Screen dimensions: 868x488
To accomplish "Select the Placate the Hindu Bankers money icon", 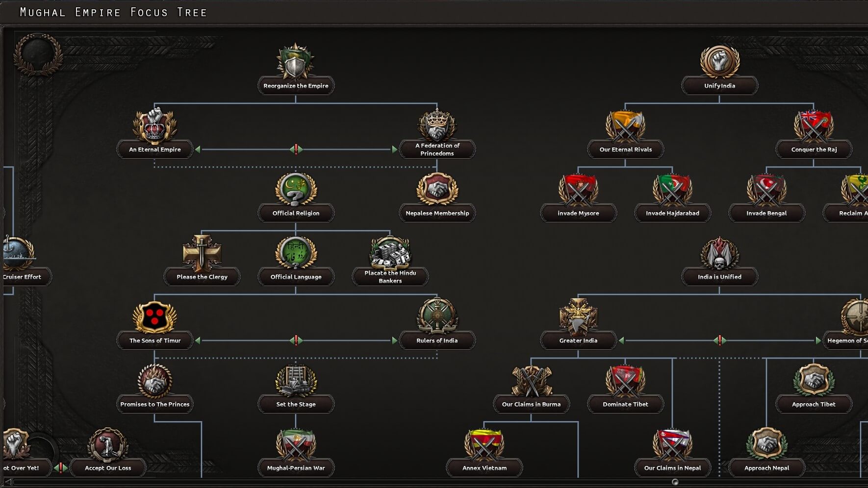I will click(390, 253).
